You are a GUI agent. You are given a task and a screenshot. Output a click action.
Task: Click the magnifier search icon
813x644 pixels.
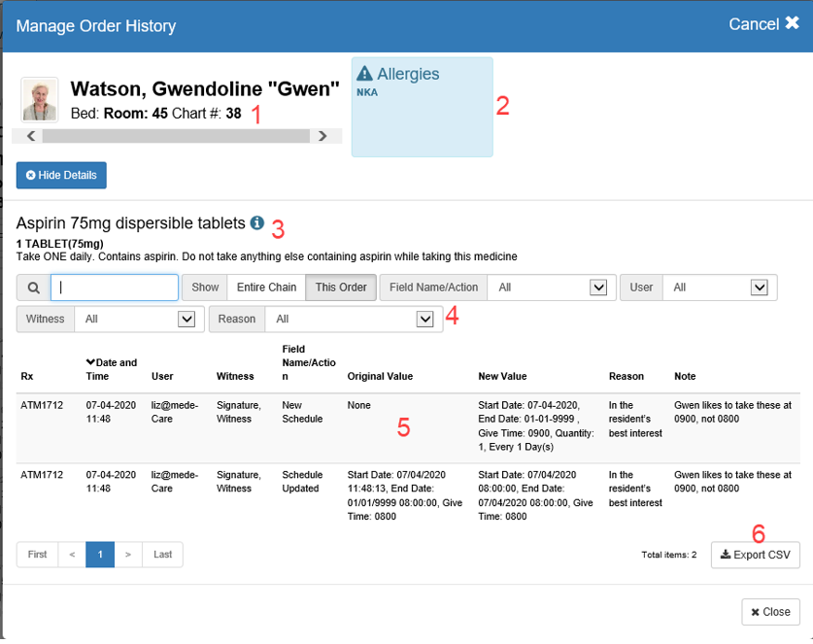pos(33,288)
